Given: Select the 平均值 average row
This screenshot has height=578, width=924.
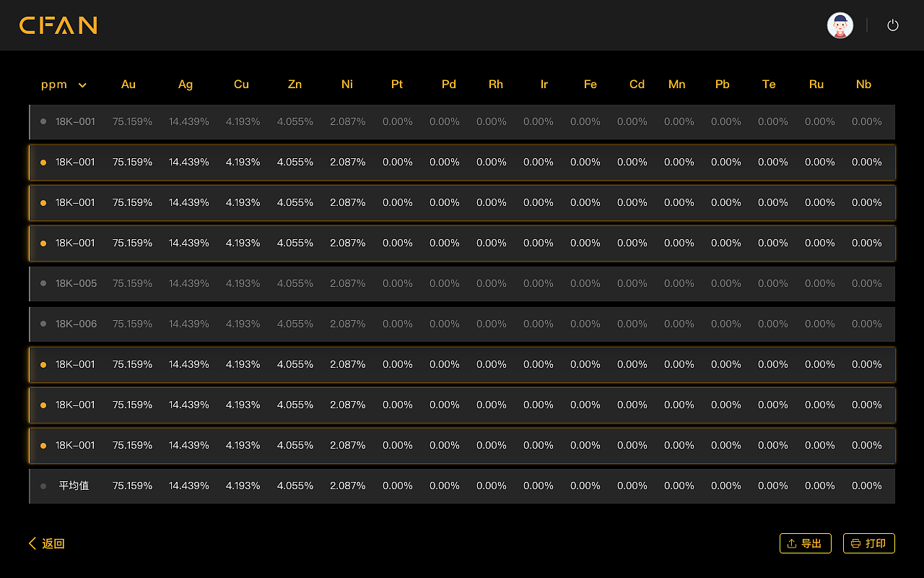Looking at the screenshot, I should point(462,486).
